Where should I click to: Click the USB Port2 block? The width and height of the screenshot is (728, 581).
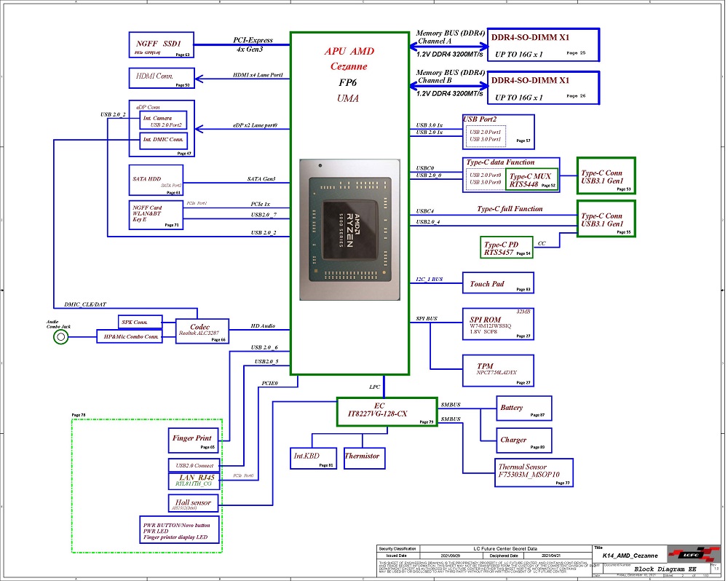pyautogui.click(x=499, y=132)
